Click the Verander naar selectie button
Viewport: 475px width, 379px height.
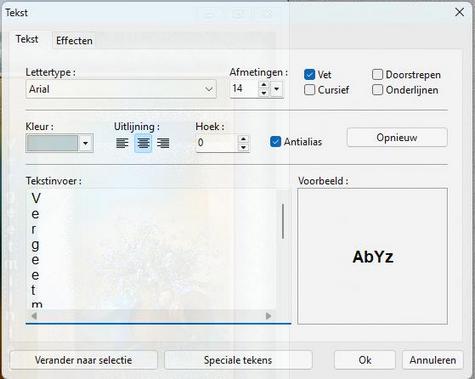point(83,360)
